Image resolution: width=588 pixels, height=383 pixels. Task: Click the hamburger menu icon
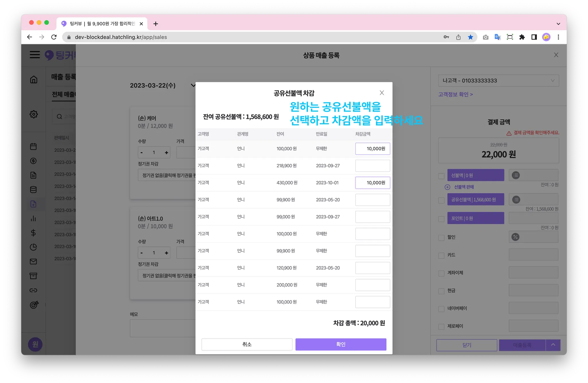pyautogui.click(x=35, y=55)
